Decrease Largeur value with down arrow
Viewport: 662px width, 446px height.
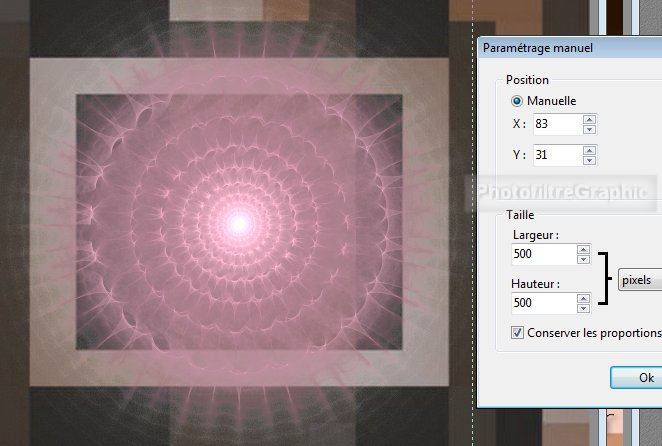(583, 260)
